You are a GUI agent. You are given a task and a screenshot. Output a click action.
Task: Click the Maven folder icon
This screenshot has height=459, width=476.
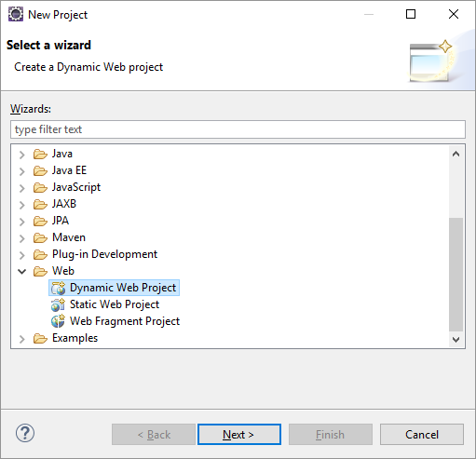coord(40,237)
